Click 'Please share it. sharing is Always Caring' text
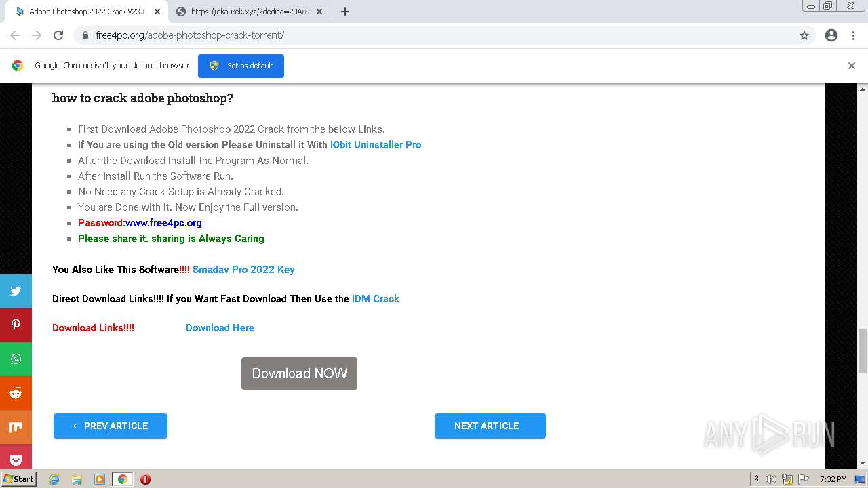The height and width of the screenshot is (488, 868). [x=171, y=239]
